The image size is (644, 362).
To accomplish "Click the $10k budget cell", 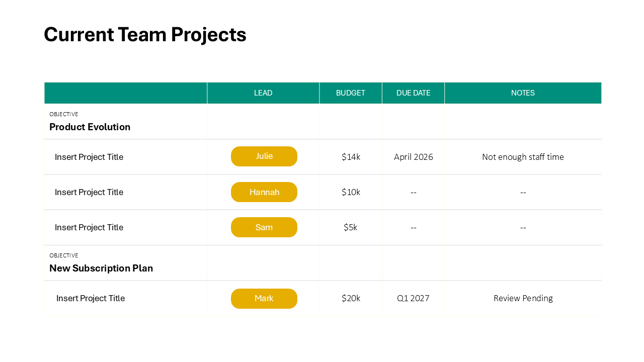I will pos(350,192).
